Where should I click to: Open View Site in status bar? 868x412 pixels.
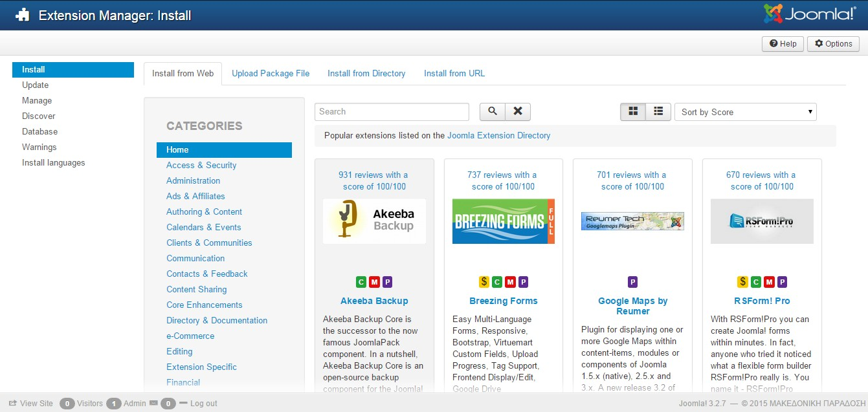(x=30, y=403)
